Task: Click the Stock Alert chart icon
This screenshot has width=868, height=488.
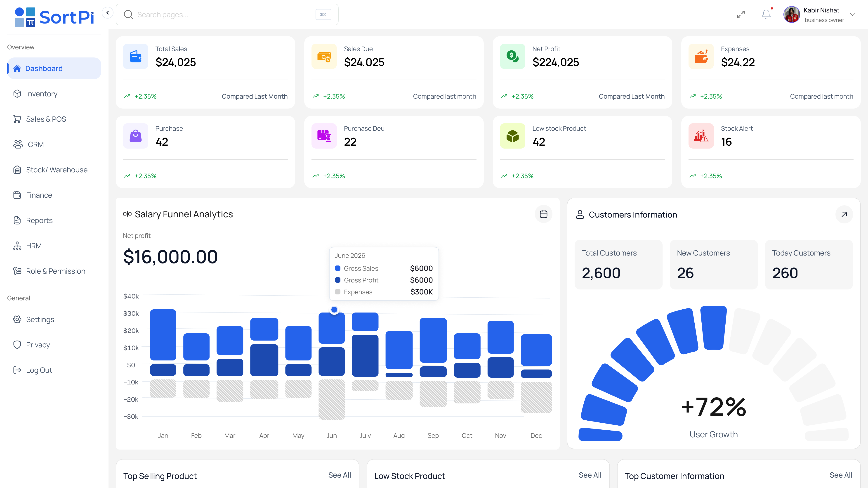Action: (701, 136)
